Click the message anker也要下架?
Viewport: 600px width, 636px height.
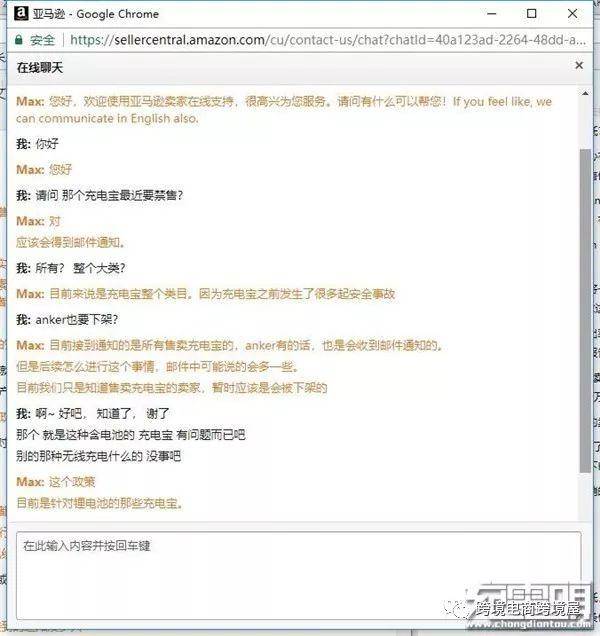67,320
